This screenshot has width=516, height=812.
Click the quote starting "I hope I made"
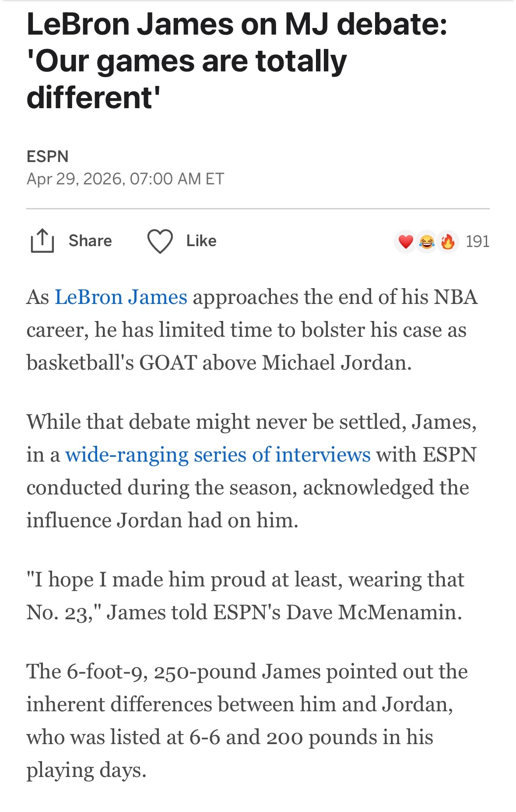point(245,579)
